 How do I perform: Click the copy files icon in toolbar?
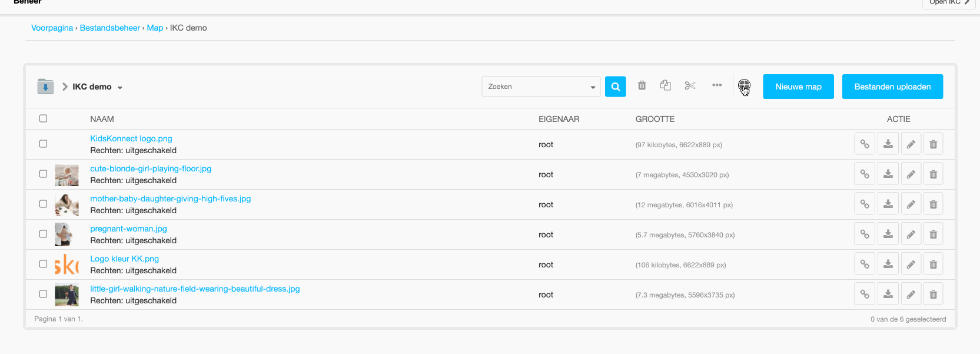pyautogui.click(x=665, y=86)
